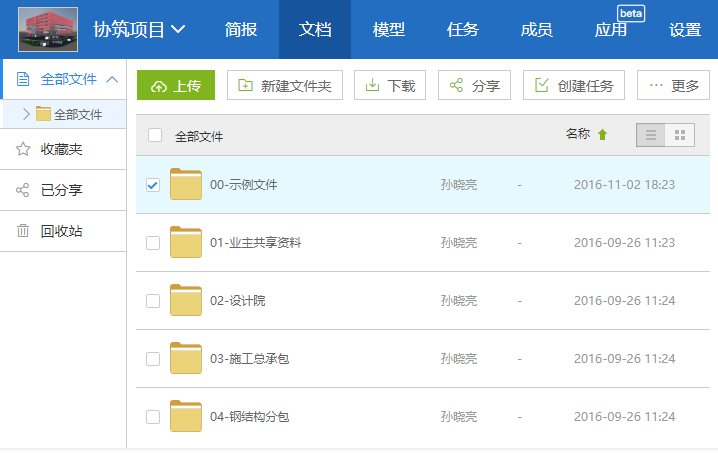Viewport: 718px width, 453px height.
Task: Click the 新建文件夹 button
Action: 285,85
